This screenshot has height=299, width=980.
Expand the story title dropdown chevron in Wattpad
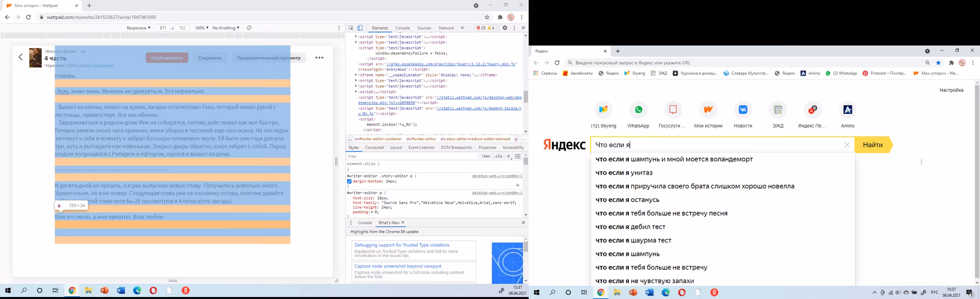pos(83,52)
